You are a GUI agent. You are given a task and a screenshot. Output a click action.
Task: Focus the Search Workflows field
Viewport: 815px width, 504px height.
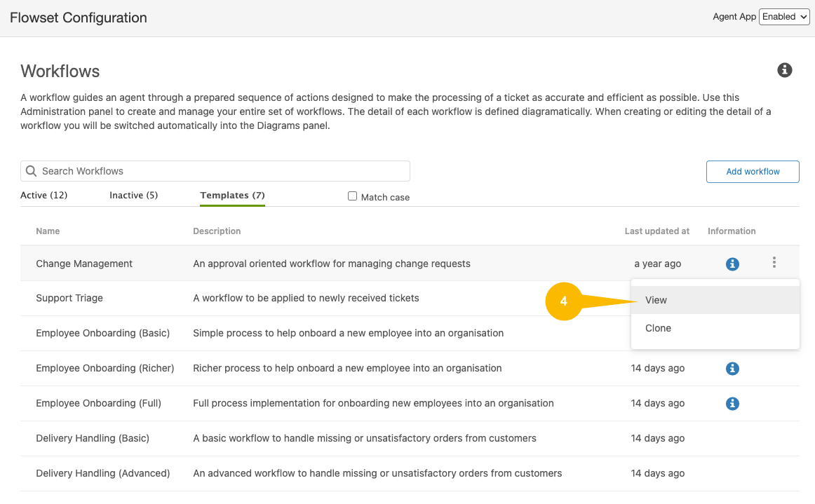(215, 171)
